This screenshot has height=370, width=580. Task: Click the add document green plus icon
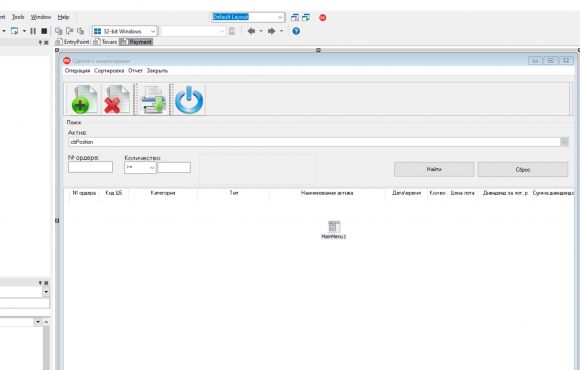(x=84, y=99)
